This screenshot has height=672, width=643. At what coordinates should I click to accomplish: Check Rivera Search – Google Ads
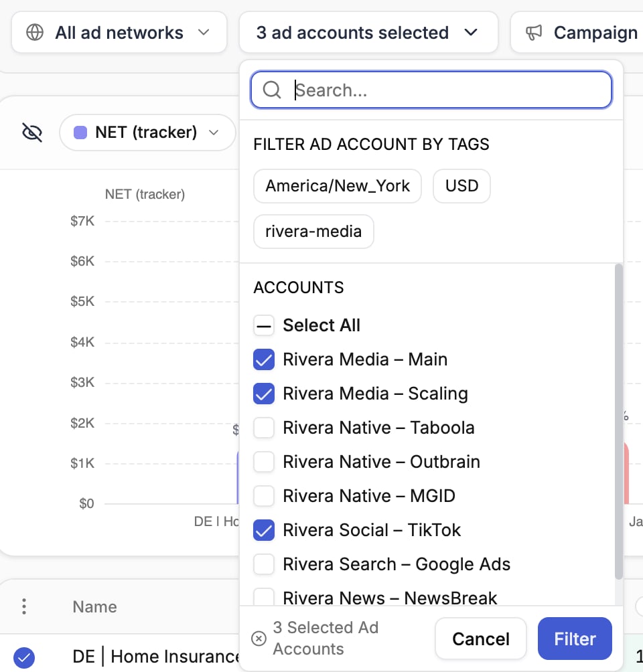pos(264,564)
